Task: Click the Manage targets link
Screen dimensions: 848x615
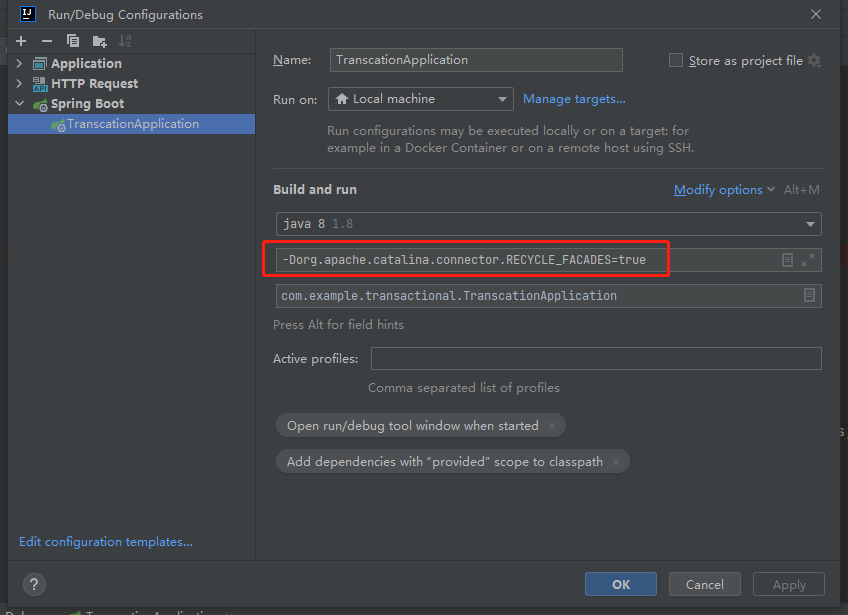Action: coord(574,99)
